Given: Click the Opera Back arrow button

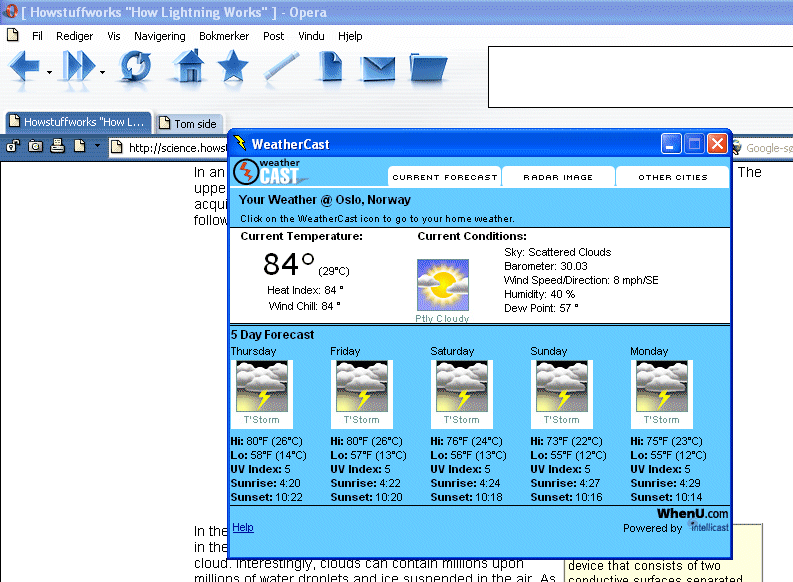Looking at the screenshot, I should click(x=24, y=66).
